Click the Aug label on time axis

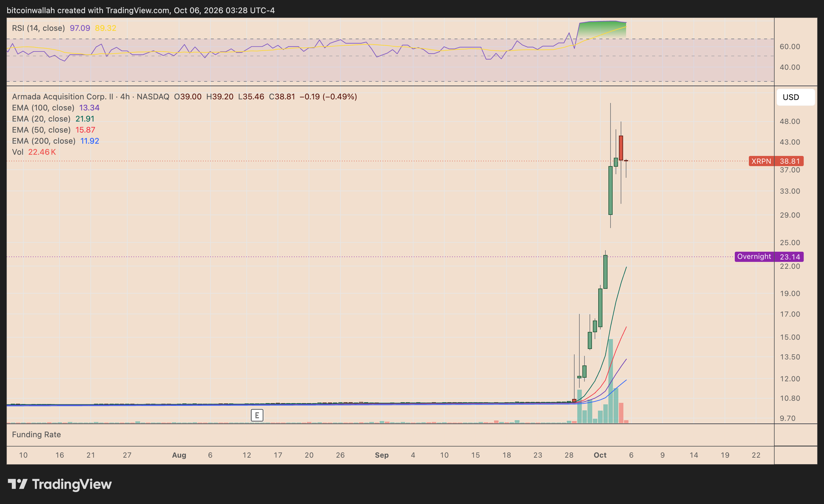pos(179,455)
